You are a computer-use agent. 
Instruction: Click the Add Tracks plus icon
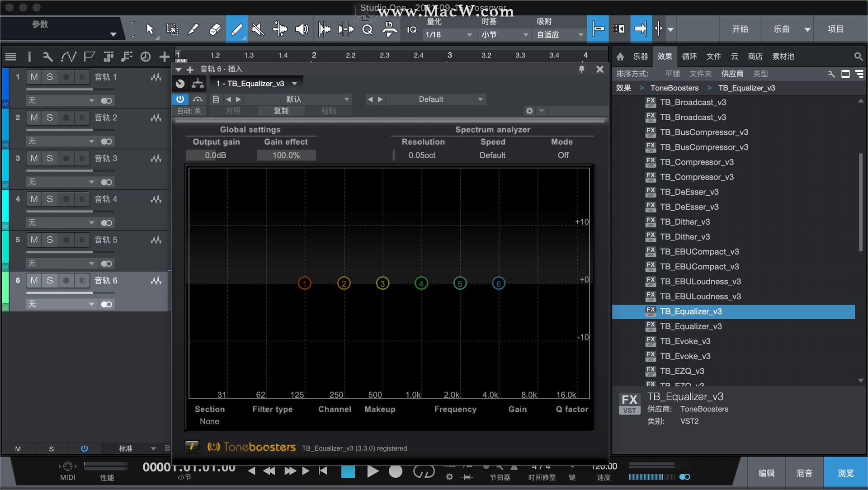(x=165, y=57)
